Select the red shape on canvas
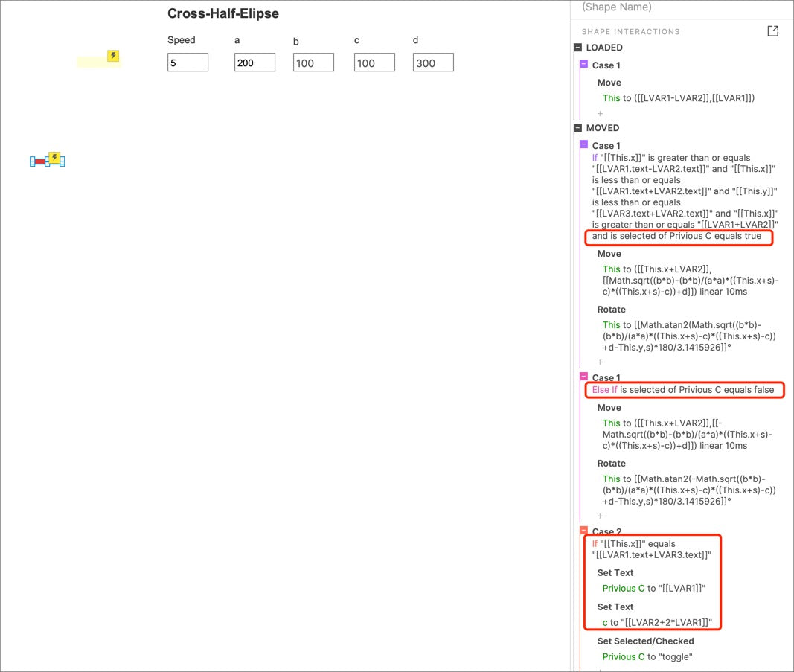 [40, 161]
